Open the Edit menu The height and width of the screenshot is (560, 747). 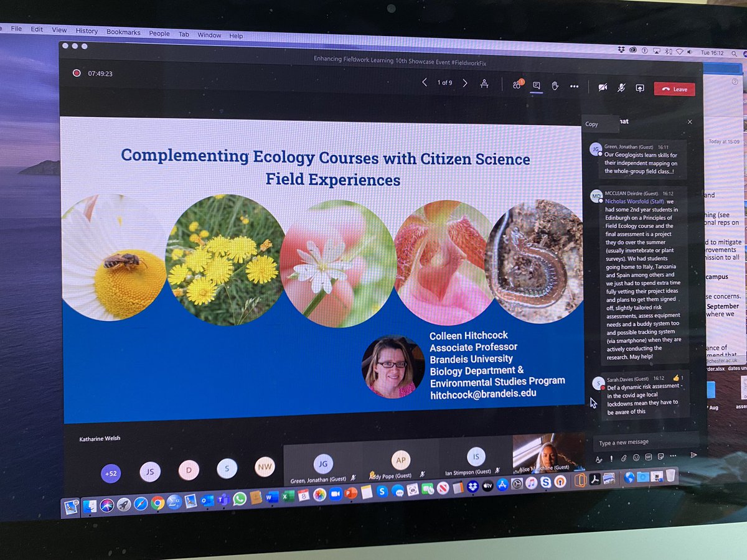(x=37, y=29)
